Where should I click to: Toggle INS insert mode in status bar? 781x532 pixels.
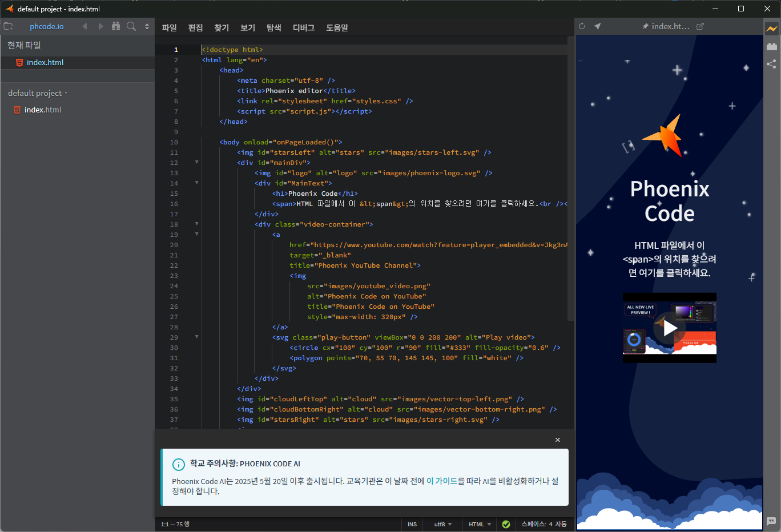click(x=412, y=524)
